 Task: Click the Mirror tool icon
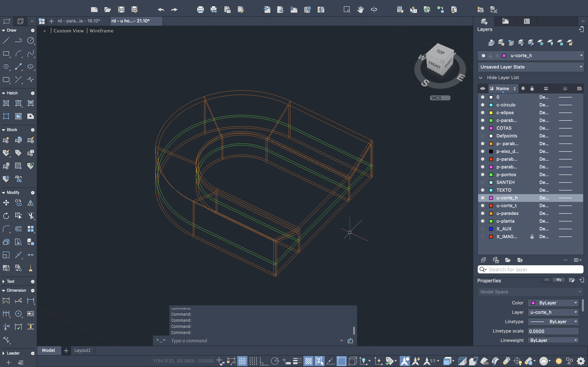point(31,203)
